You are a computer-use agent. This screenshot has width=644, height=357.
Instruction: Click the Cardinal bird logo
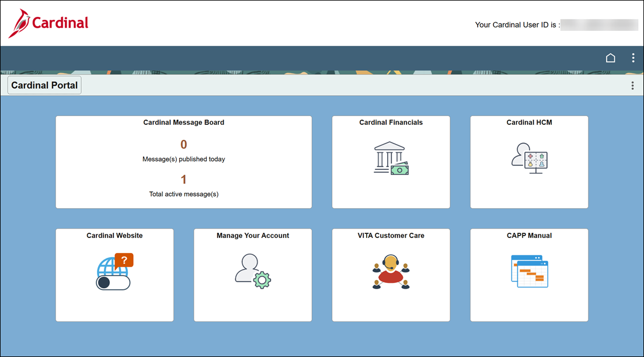click(48, 23)
